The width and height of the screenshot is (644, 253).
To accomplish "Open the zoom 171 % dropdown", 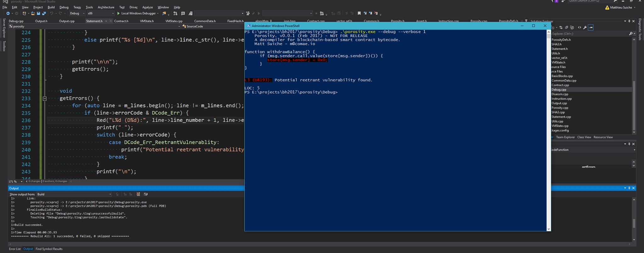I will 22,182.
